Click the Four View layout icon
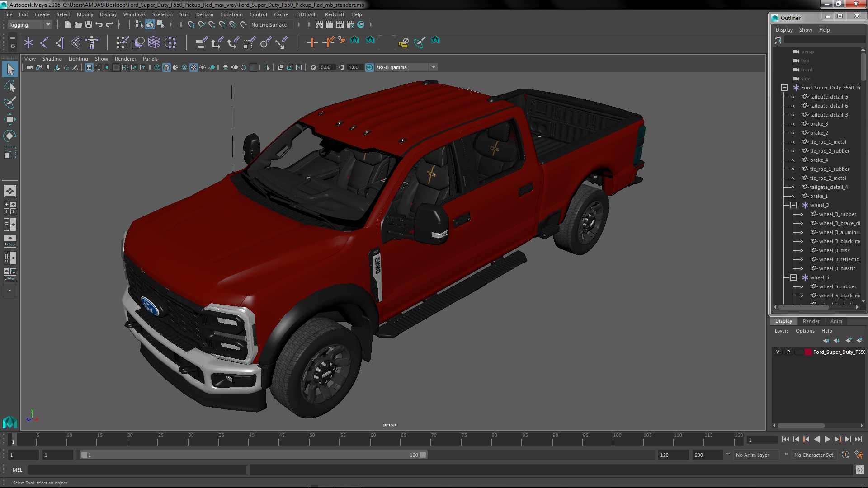The width and height of the screenshot is (868, 488). pyautogui.click(x=10, y=208)
